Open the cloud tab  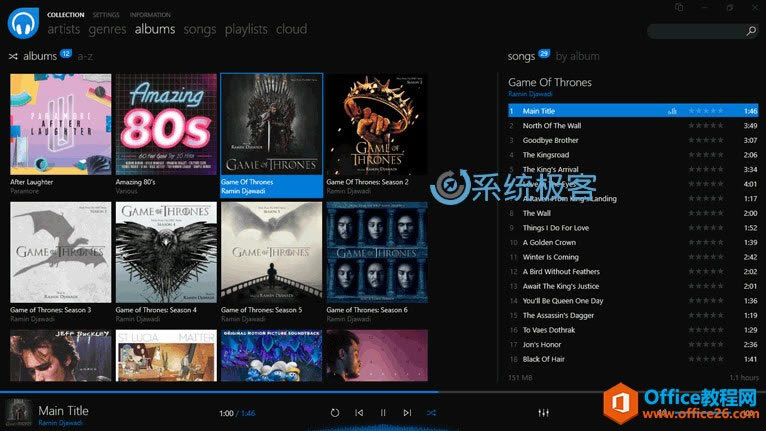pyautogui.click(x=292, y=29)
